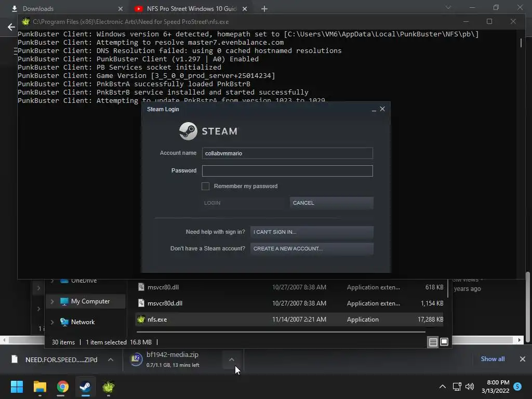This screenshot has width=532, height=399.
Task: Click the nfs.exe console window title icon
Action: pyautogui.click(x=26, y=22)
